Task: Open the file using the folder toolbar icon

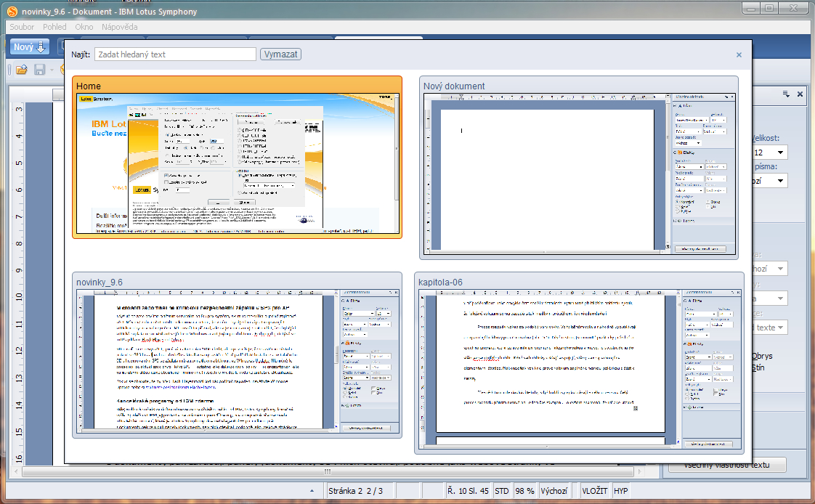Action: coord(21,69)
